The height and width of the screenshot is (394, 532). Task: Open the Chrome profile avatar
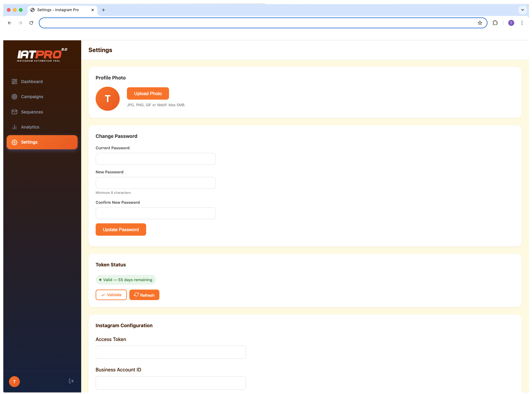point(511,23)
